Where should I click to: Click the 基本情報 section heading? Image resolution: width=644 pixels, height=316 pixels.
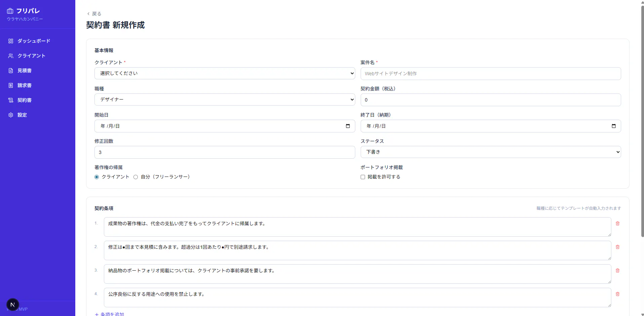[104, 50]
